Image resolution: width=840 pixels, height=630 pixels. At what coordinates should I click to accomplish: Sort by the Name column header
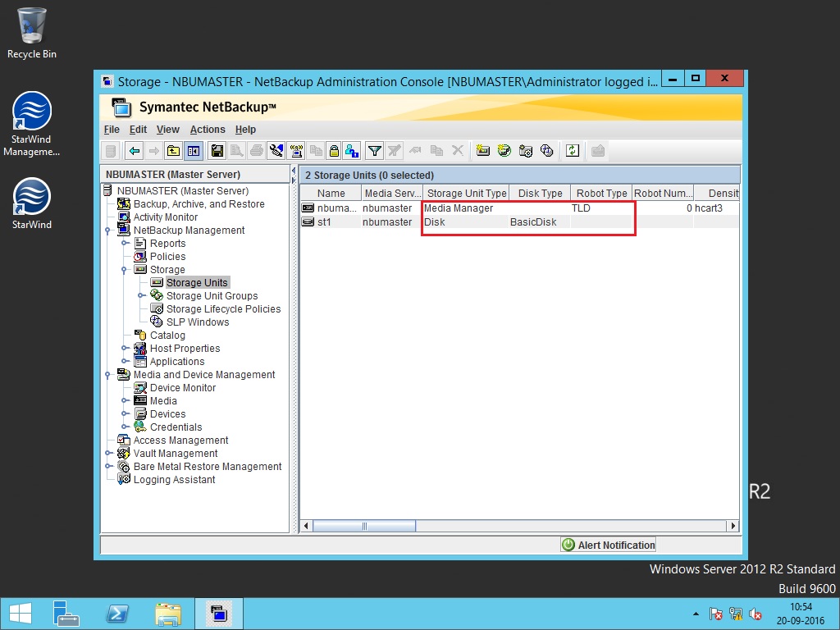(x=331, y=194)
